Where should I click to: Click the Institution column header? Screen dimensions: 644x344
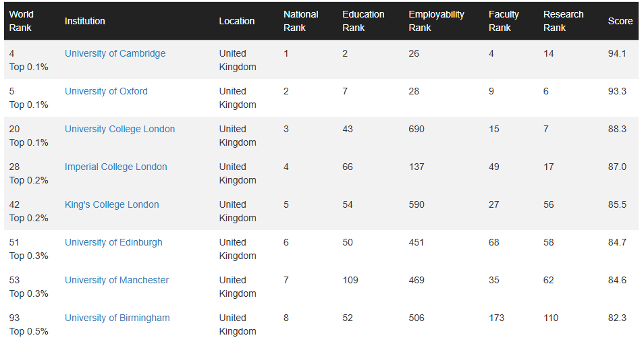[85, 21]
